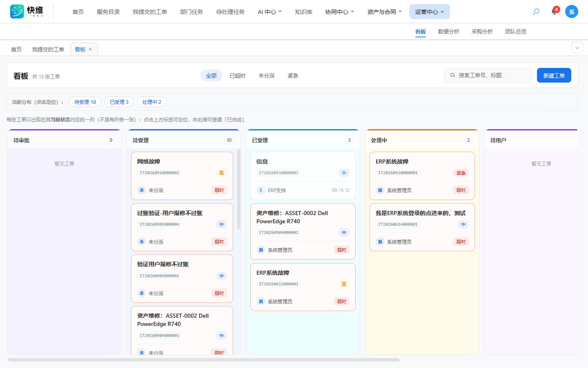
Task: Open the 团队总览 sub-tab
Action: pyautogui.click(x=515, y=31)
